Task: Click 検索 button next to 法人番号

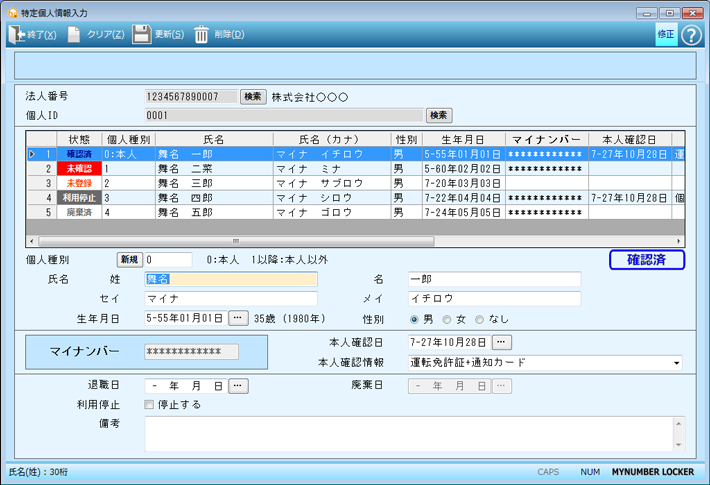Action: click(x=253, y=97)
